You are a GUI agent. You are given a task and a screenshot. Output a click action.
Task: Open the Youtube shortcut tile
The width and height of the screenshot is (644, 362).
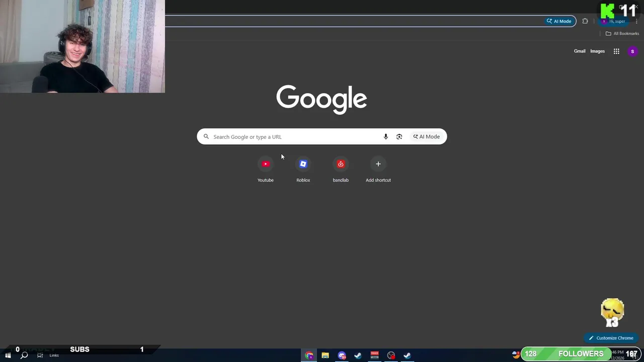(x=266, y=170)
